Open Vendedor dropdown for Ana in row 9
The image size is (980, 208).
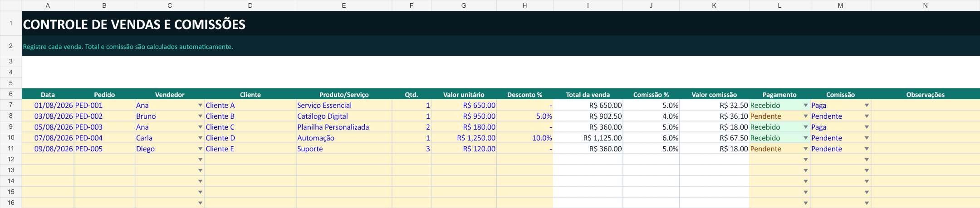point(200,127)
